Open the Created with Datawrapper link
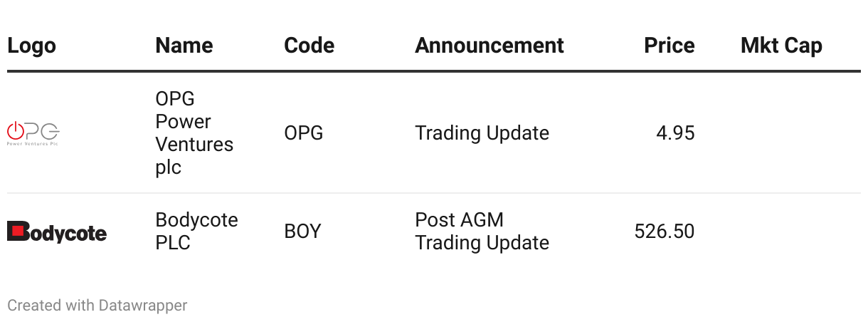 pyautogui.click(x=97, y=306)
